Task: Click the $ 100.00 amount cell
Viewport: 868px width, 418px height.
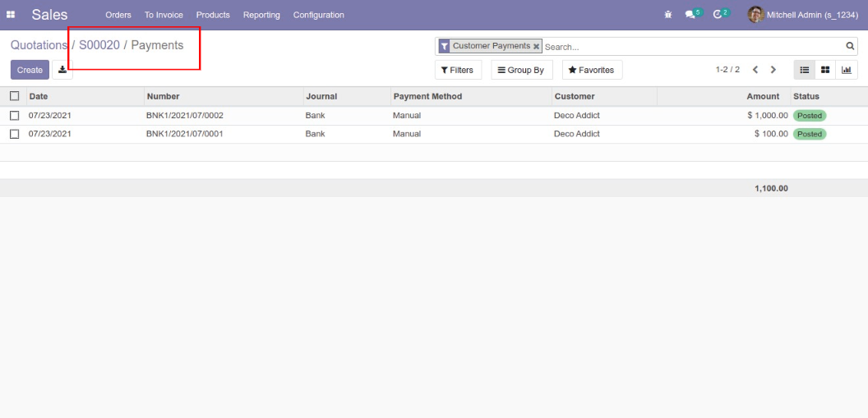Action: (x=771, y=134)
